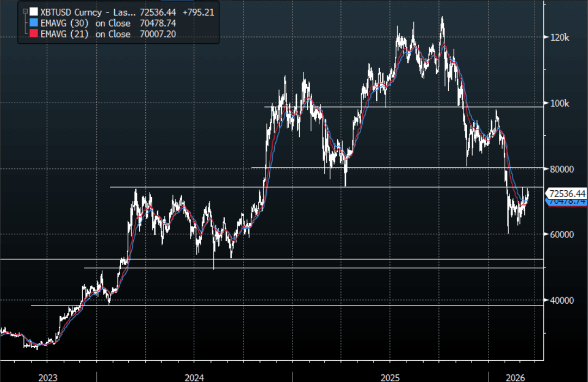Click the 70007.20 value in legend
This screenshot has height=382, width=588.
coord(158,34)
